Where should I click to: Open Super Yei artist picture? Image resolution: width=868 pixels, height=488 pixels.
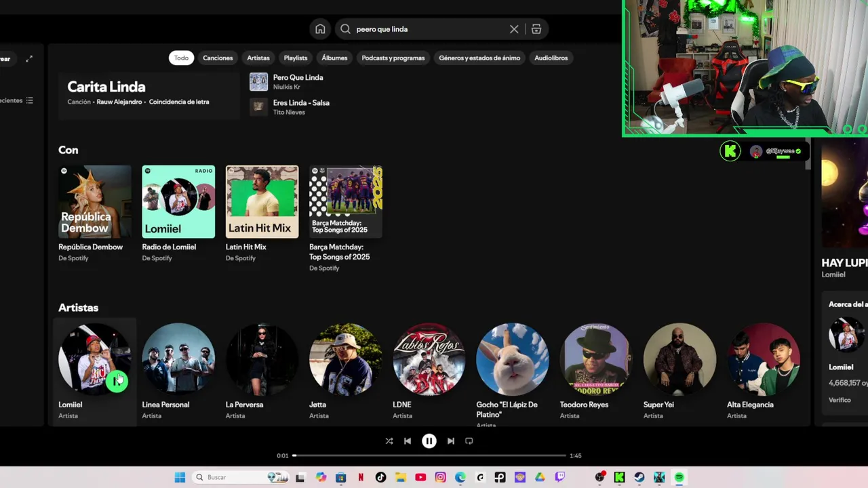point(680,359)
